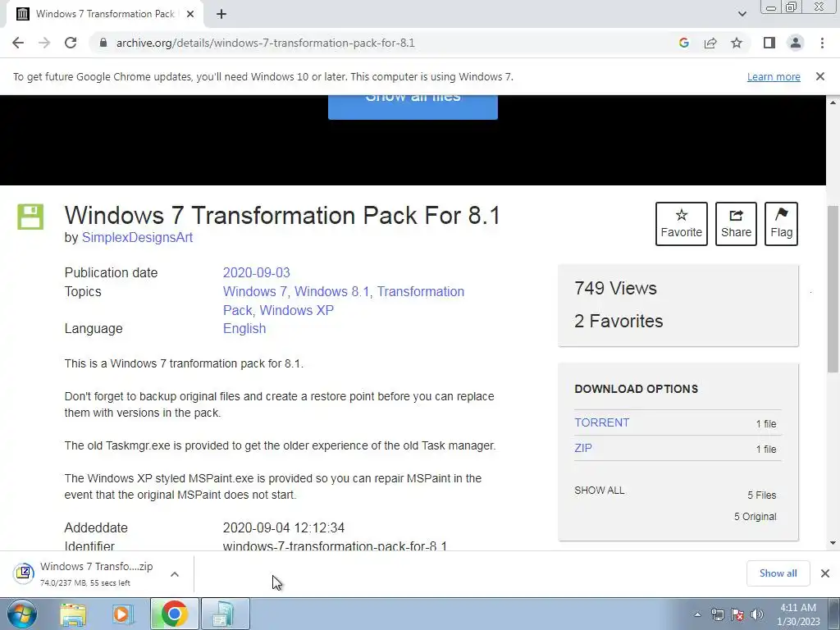Screen dimensions: 840x630
Task: Open a new browser tab
Action: point(221,14)
